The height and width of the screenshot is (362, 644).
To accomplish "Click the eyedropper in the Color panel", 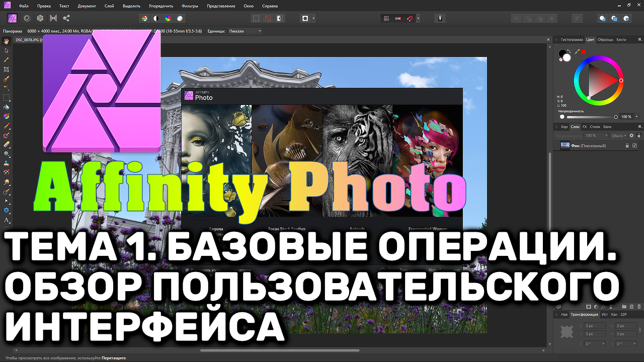I will click(x=577, y=51).
